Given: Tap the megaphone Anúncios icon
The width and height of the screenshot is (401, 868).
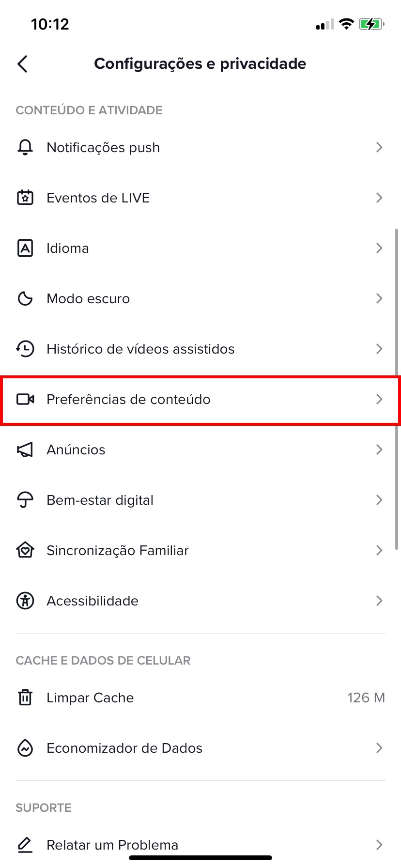Looking at the screenshot, I should point(25,449).
